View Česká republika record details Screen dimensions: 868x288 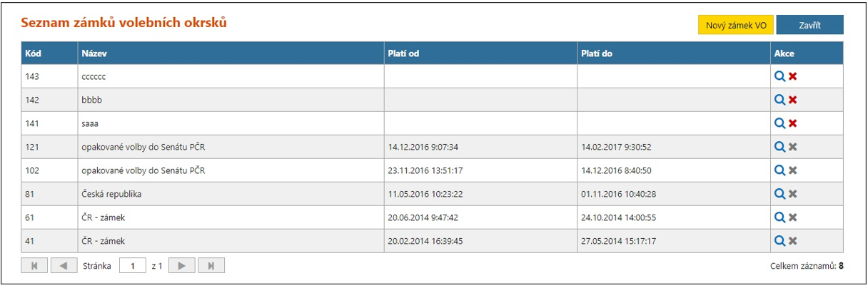click(779, 194)
